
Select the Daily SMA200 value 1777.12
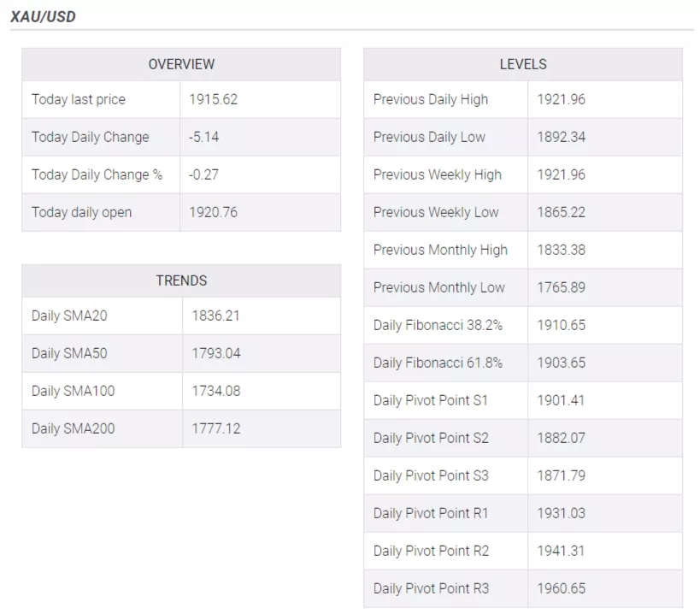pyautogui.click(x=215, y=428)
